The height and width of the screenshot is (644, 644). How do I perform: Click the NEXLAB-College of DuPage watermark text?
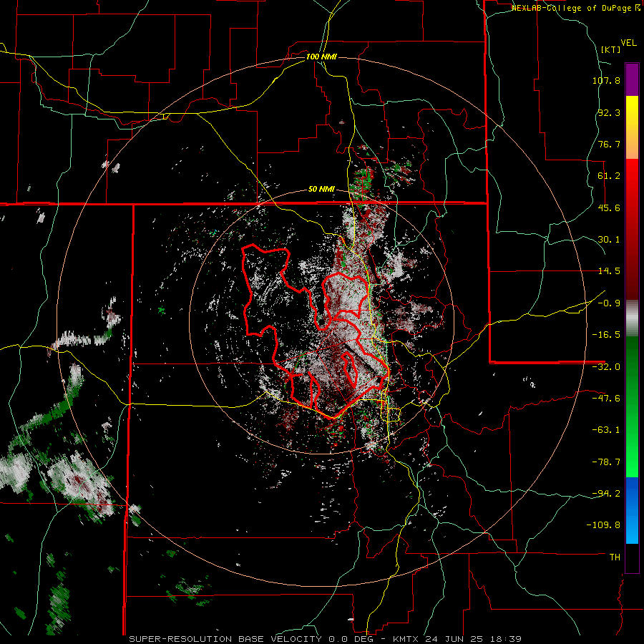coord(575,8)
